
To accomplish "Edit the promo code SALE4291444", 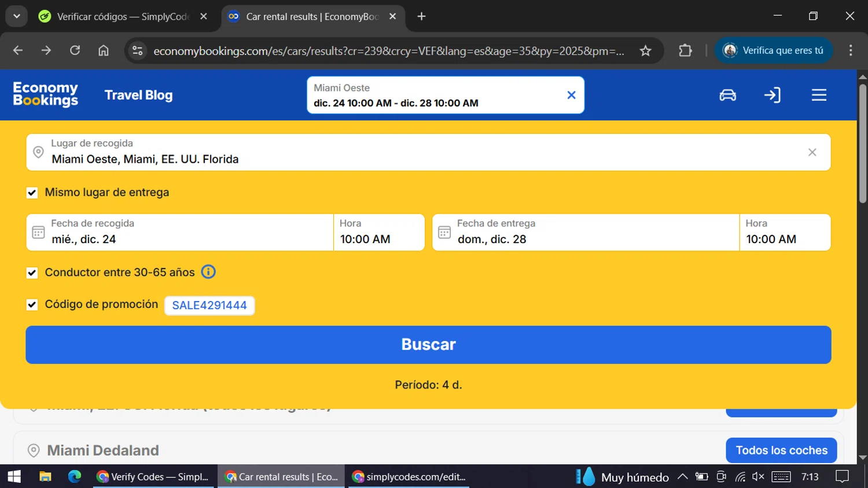I will point(209,305).
